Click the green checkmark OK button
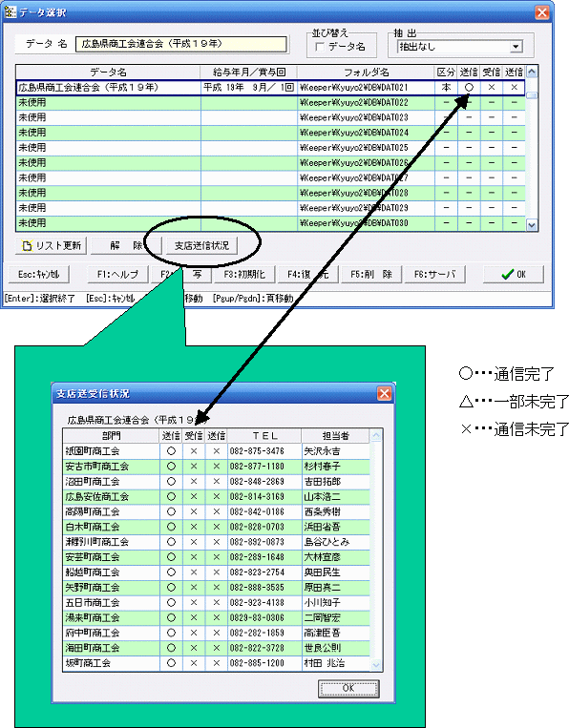The image size is (569, 728). (x=514, y=274)
